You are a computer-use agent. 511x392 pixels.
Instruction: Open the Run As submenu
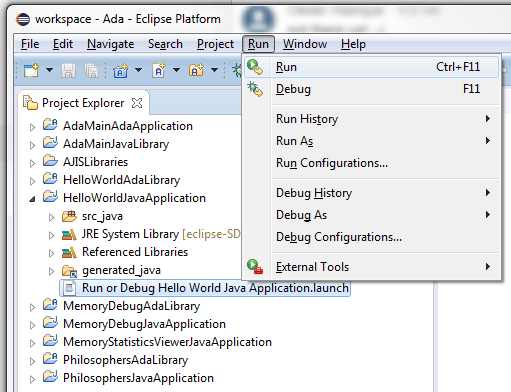coord(371,141)
